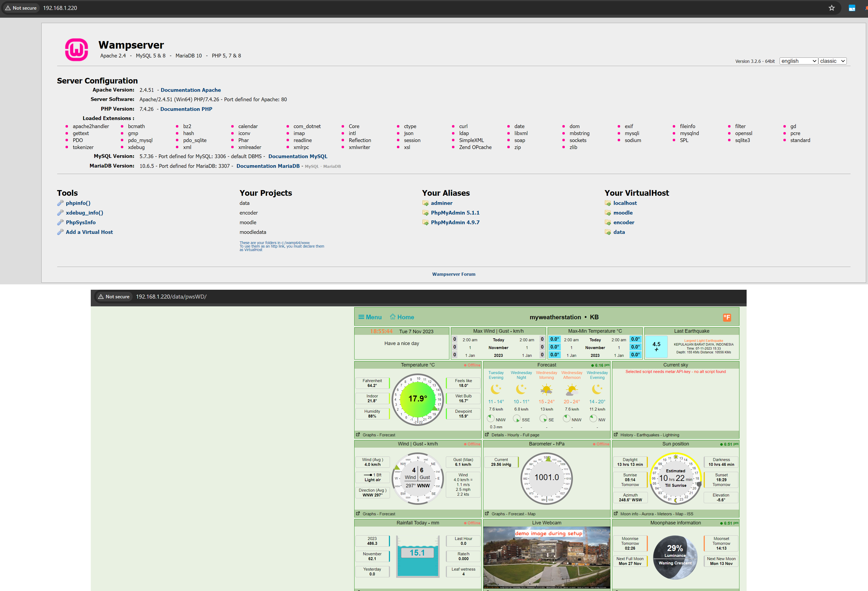Click the Wampserver pink logo
Screen dimensions: 868x591
point(77,50)
